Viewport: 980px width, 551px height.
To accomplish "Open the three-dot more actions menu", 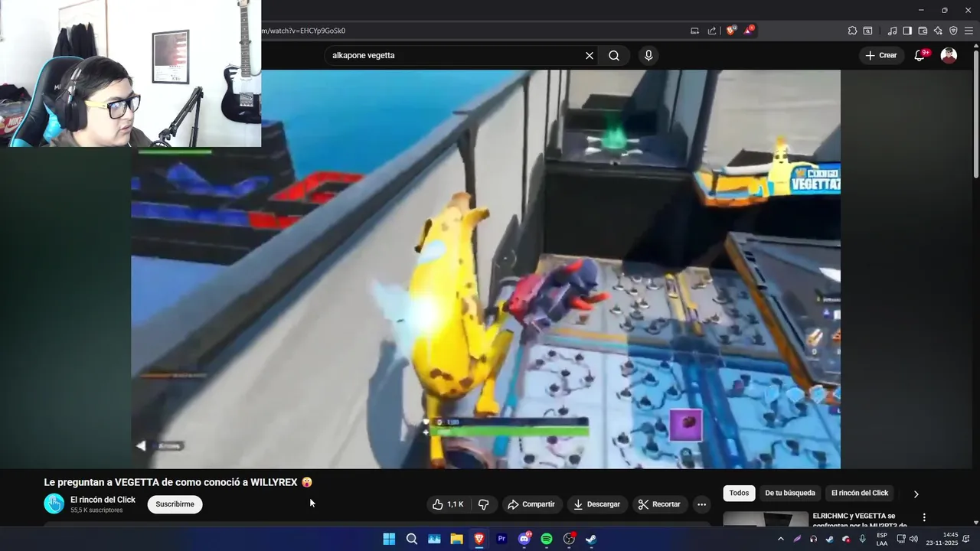I will click(x=701, y=504).
